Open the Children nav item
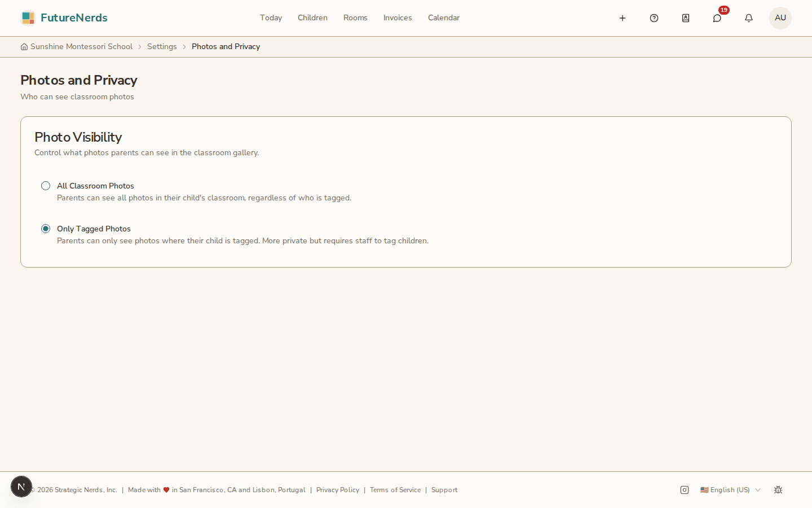The height and width of the screenshot is (508, 812). [312, 18]
